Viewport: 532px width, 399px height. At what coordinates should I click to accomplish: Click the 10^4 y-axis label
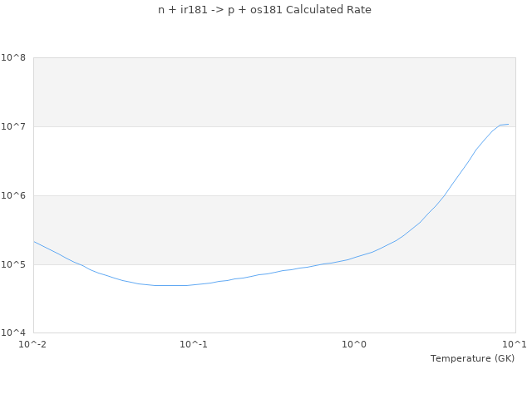click(x=14, y=333)
